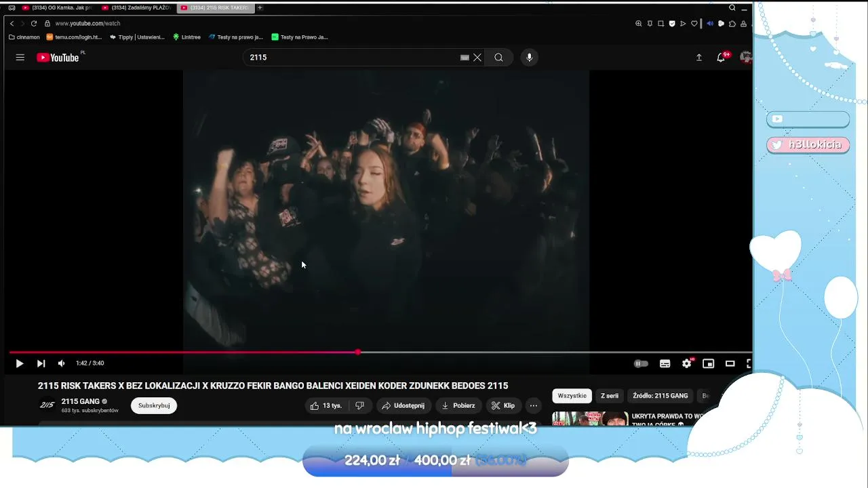Image resolution: width=868 pixels, height=488 pixels.
Task: Open YouTube notifications bell
Action: point(721,58)
